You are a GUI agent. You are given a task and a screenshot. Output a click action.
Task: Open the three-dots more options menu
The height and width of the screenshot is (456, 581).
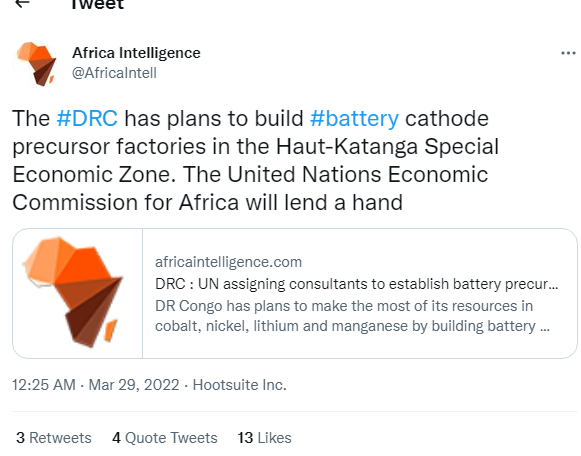[x=568, y=53]
